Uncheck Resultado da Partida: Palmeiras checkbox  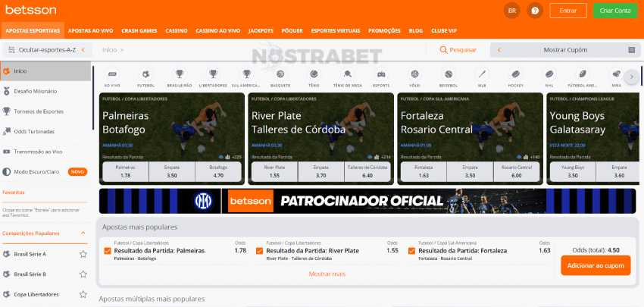point(108,251)
